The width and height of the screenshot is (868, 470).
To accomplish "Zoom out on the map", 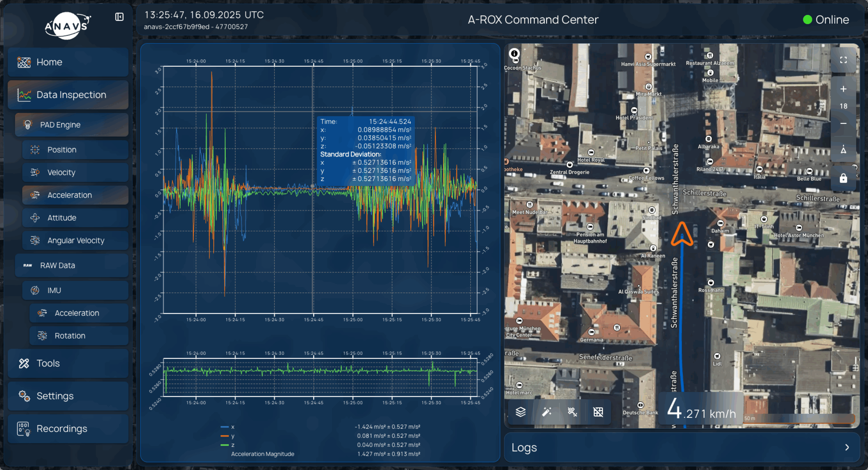I will 843,123.
